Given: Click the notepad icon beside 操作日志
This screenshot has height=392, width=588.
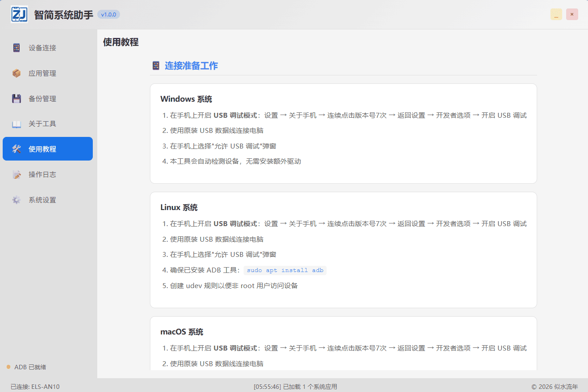Looking at the screenshot, I should (17, 174).
